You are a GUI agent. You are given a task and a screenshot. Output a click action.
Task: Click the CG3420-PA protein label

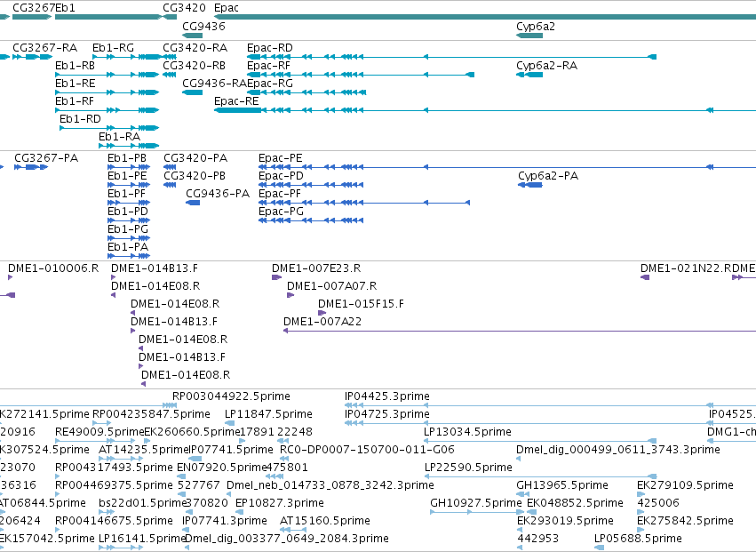tap(195, 158)
